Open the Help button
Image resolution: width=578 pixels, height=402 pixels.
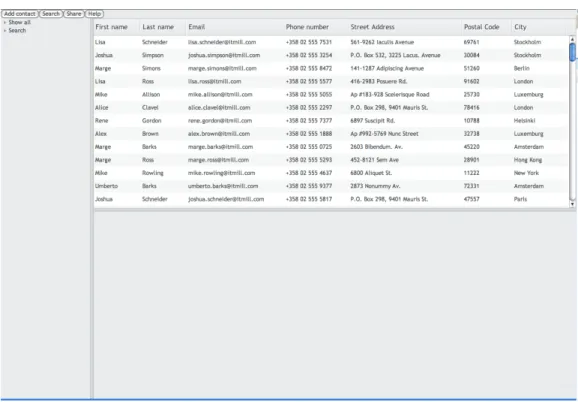click(94, 14)
